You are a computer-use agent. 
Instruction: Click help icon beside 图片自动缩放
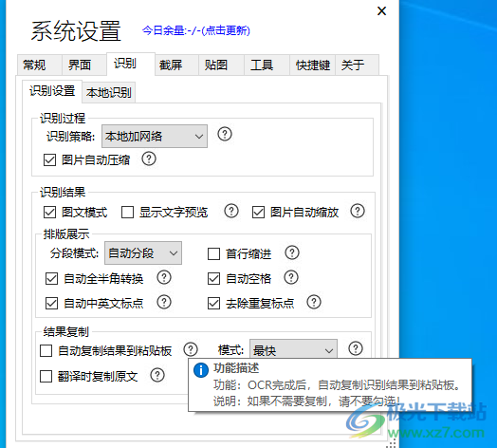point(358,211)
